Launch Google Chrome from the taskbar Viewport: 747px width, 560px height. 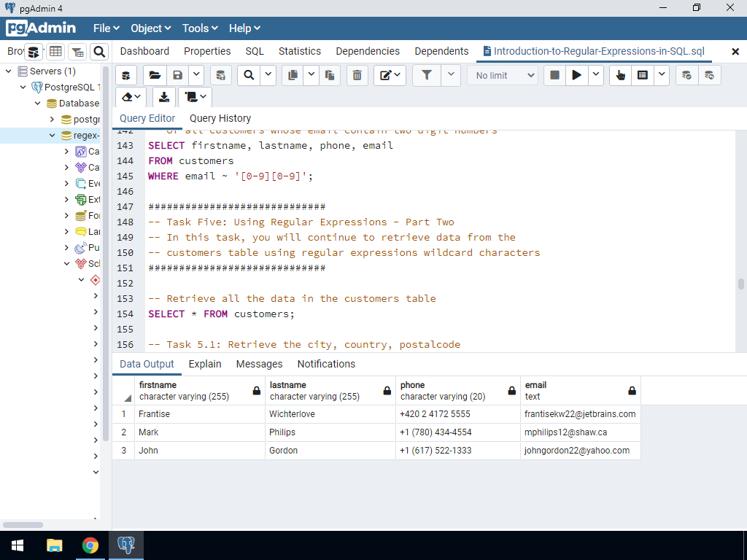(90, 545)
